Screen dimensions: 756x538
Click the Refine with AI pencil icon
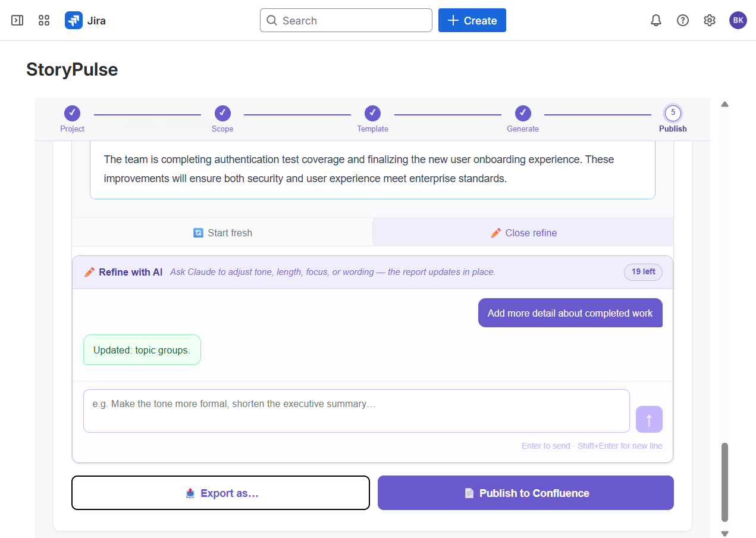(x=90, y=272)
